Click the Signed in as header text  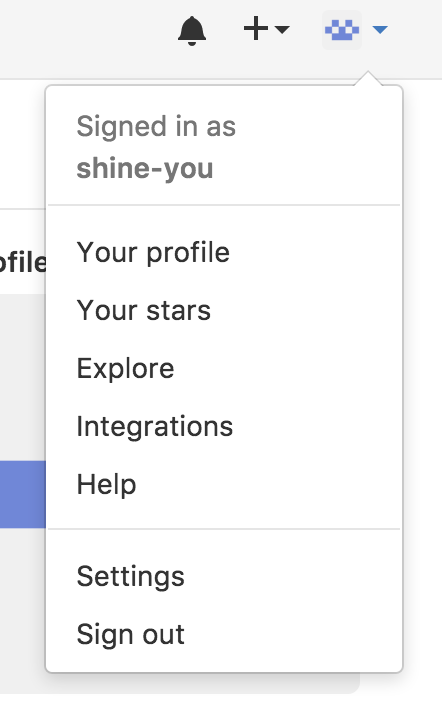[x=156, y=127]
